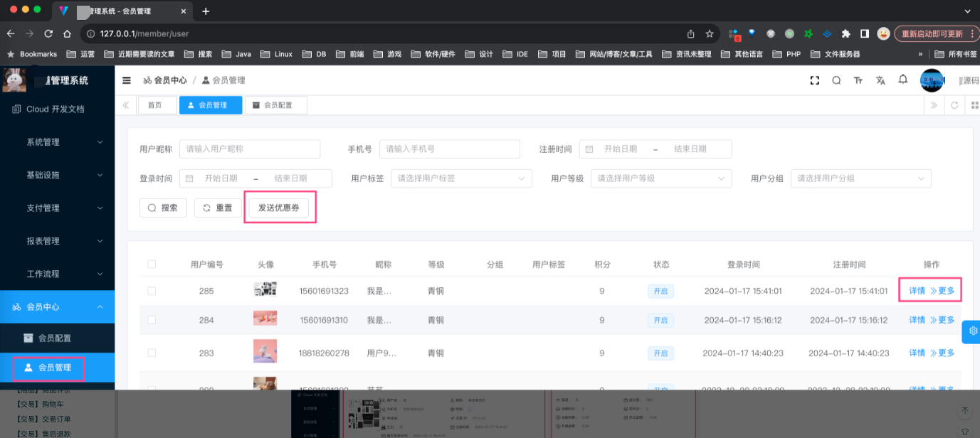This screenshot has width=980, height=438.
Task: Switch to the 会员配置 tab
Action: coord(276,105)
